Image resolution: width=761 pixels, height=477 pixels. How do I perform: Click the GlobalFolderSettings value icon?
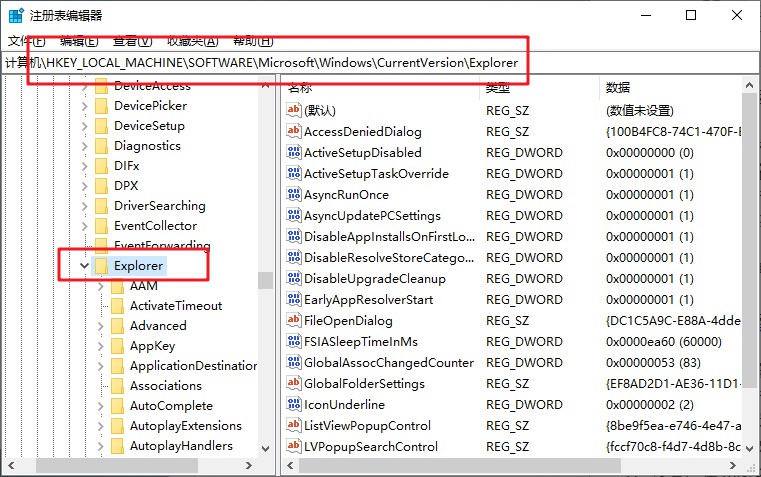[x=294, y=384]
